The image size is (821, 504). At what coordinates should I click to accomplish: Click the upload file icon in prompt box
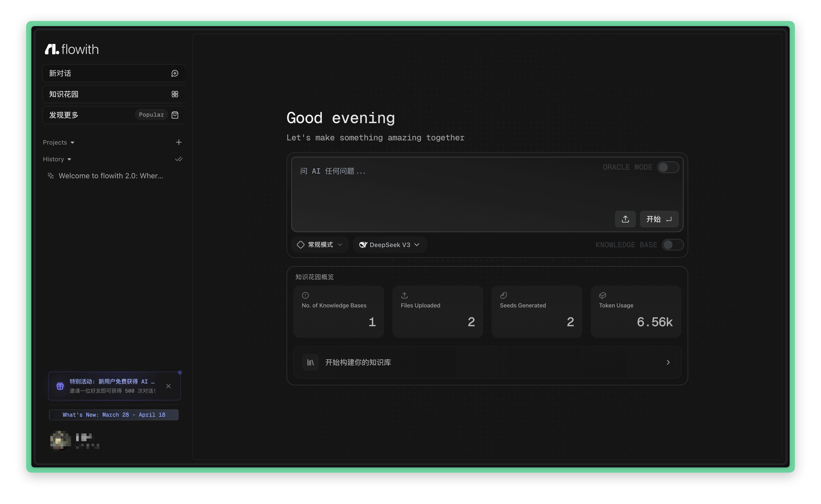[625, 219]
